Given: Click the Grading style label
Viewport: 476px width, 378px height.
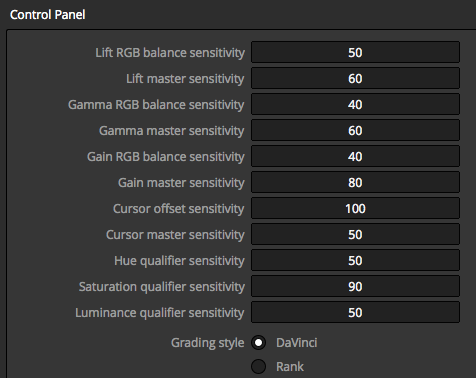Looking at the screenshot, I should 207,343.
